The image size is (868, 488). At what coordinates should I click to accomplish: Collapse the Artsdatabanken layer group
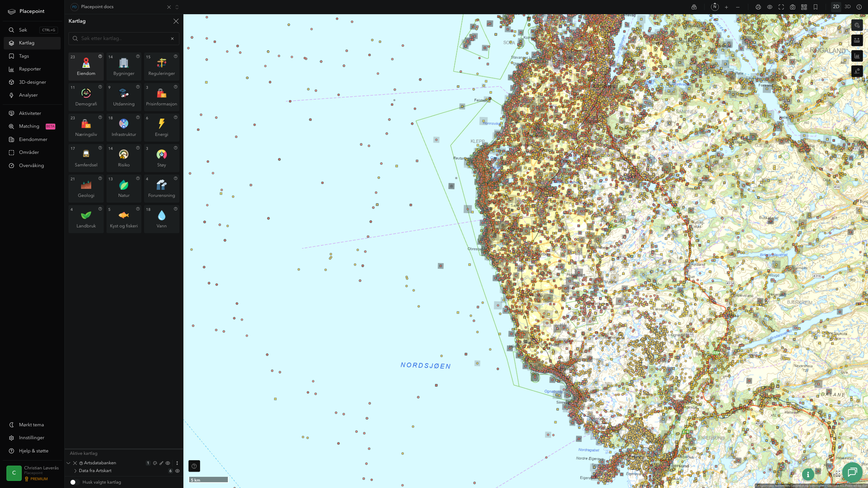(68, 463)
